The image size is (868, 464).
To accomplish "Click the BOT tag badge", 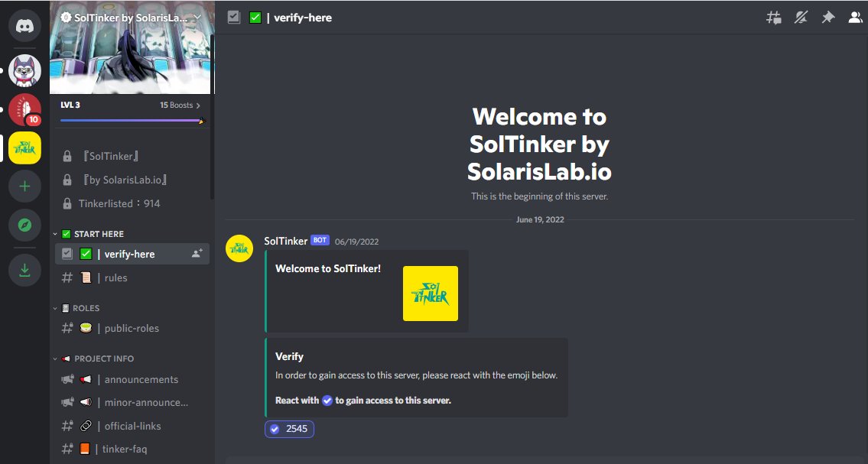I will [x=320, y=240].
